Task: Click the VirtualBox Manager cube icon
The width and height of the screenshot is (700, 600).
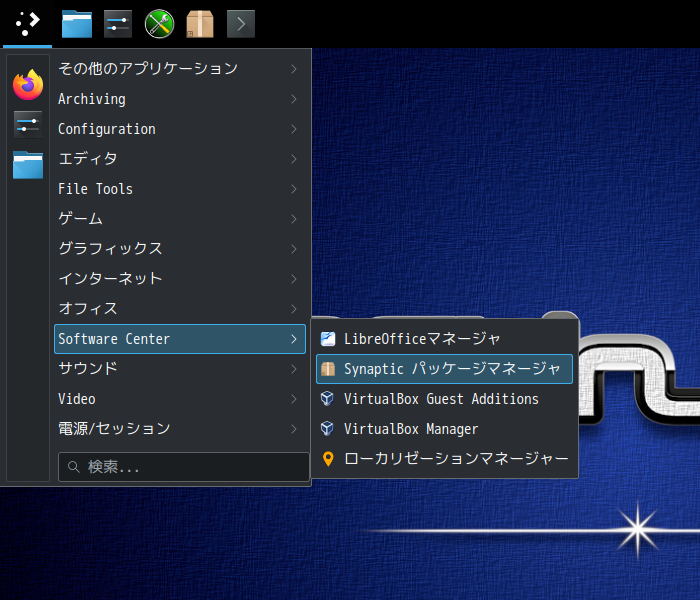Action: (x=327, y=429)
